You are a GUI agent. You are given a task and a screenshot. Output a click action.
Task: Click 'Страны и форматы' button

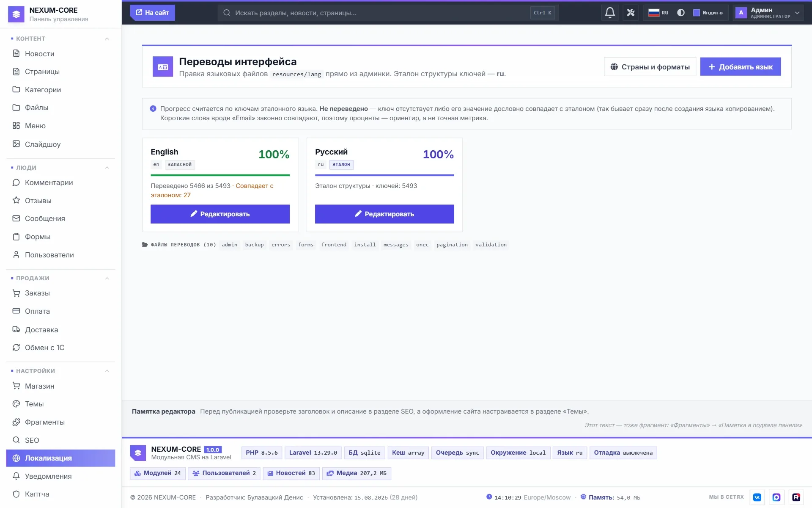(650, 67)
